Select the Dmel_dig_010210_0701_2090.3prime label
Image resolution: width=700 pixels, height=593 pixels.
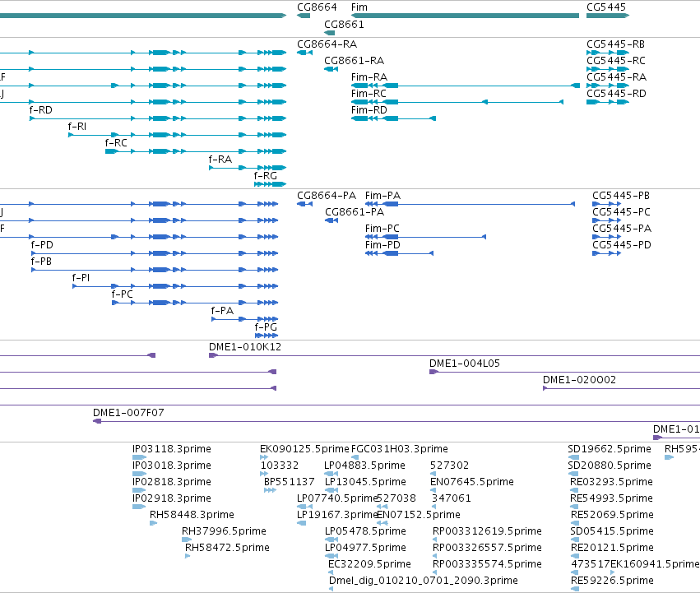(424, 581)
